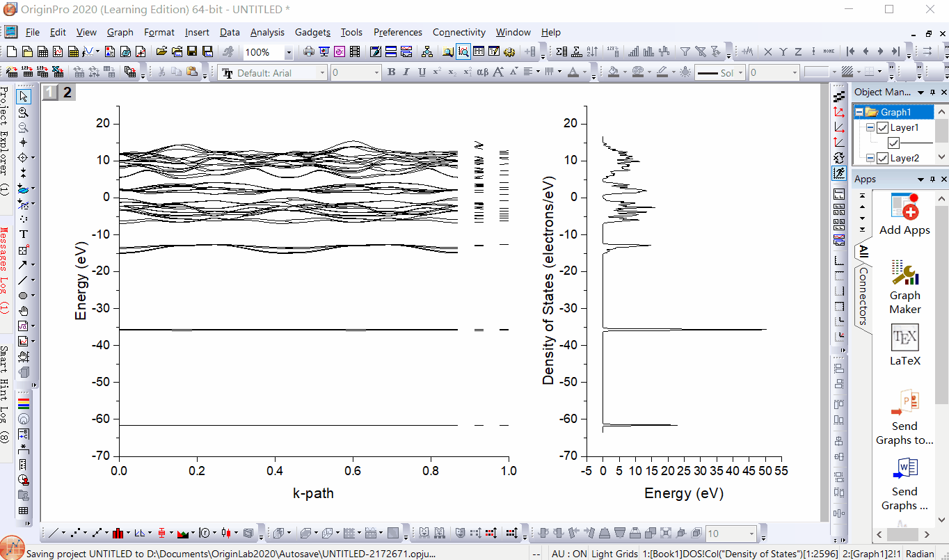The width and height of the screenshot is (949, 560).
Task: Switch to the Connectors apps tab
Action: tap(863, 296)
